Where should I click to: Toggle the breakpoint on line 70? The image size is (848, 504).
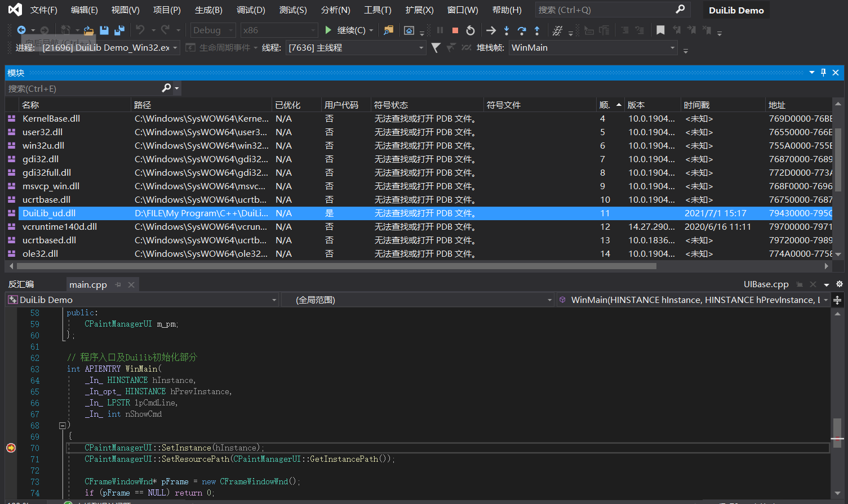(11, 448)
